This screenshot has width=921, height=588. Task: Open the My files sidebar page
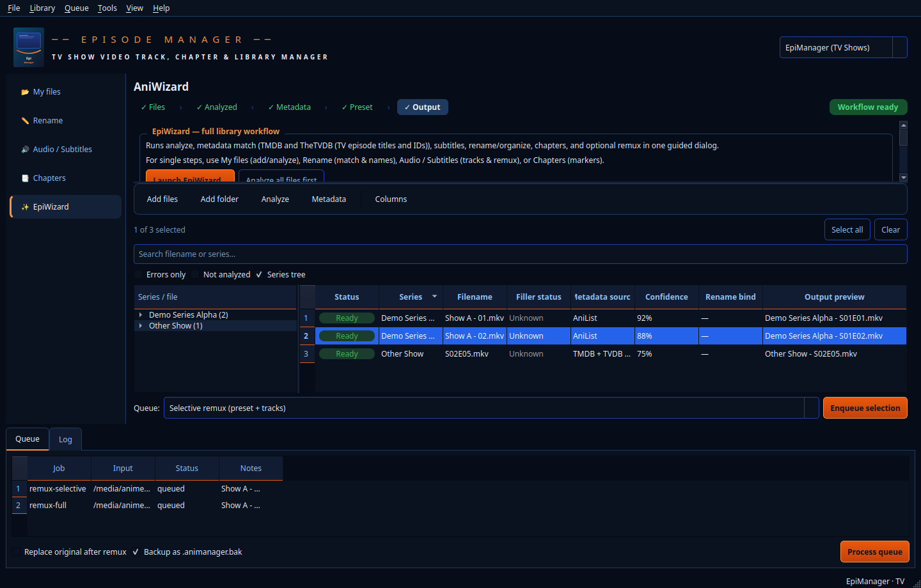(65, 92)
